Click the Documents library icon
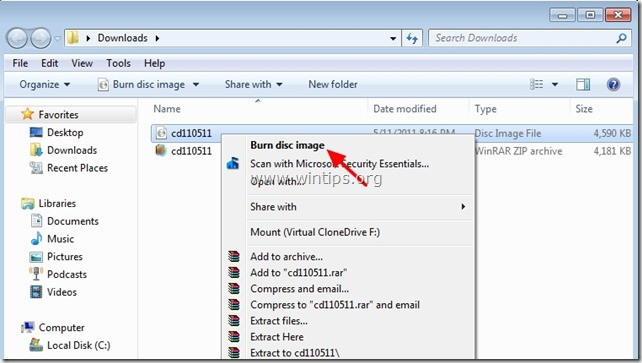Image resolution: width=642 pixels, height=363 pixels. click(x=36, y=221)
